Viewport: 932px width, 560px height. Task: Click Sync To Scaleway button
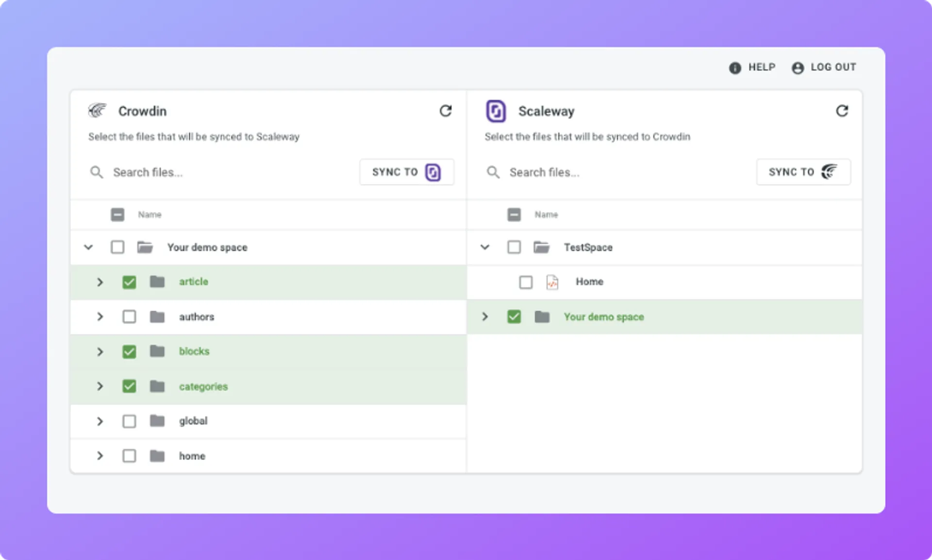407,172
